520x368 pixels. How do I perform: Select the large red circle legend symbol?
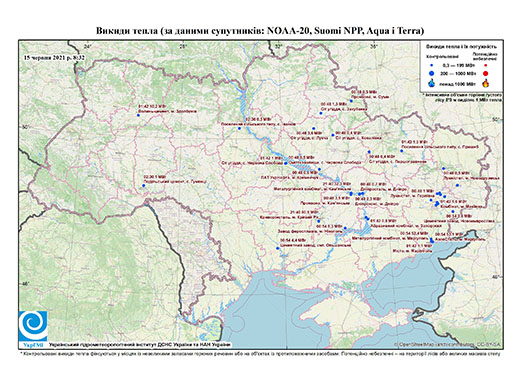click(485, 74)
